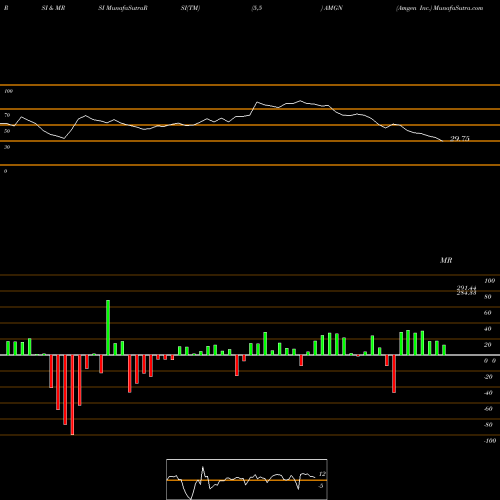500x500 pixels.
Task: Click the 'MunafaSutra.com' header text
Action: 458,8
